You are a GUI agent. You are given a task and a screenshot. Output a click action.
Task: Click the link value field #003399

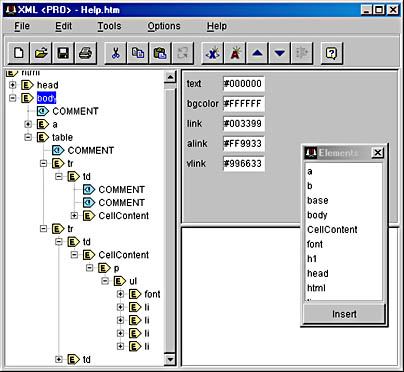pyautogui.click(x=244, y=124)
